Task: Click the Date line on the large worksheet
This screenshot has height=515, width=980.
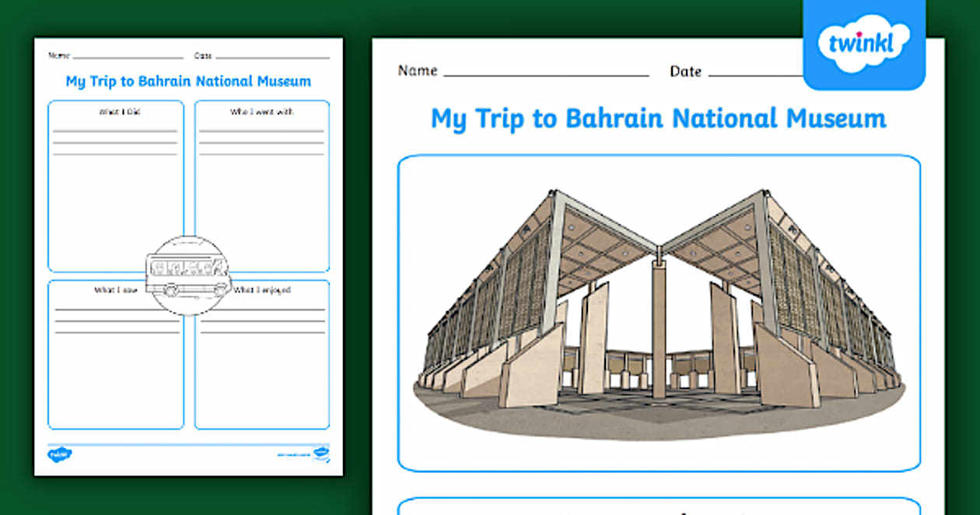Action: (x=755, y=75)
